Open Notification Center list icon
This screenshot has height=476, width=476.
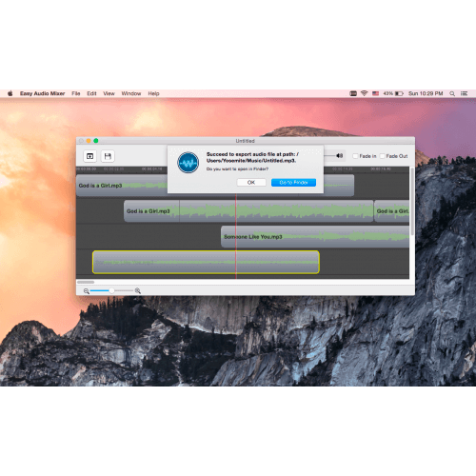tap(465, 93)
